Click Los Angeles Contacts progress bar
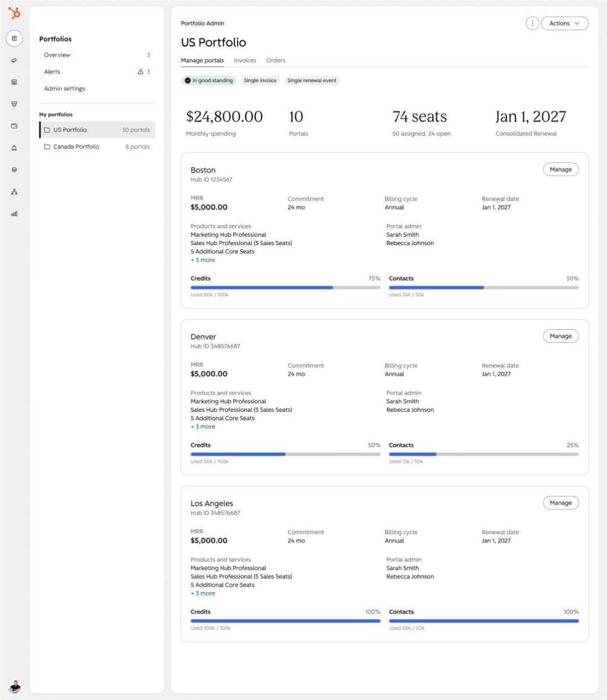This screenshot has width=607, height=700. 484,621
